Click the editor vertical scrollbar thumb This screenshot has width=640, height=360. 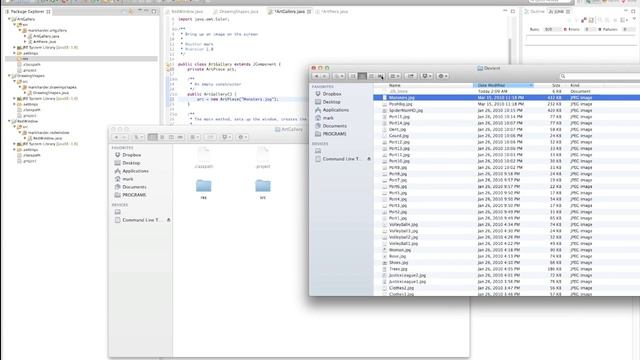[x=510, y=50]
